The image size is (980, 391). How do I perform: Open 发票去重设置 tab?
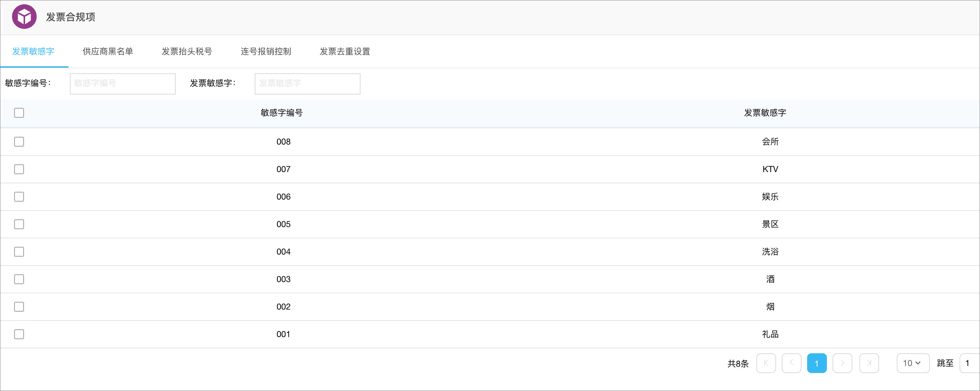(x=345, y=51)
